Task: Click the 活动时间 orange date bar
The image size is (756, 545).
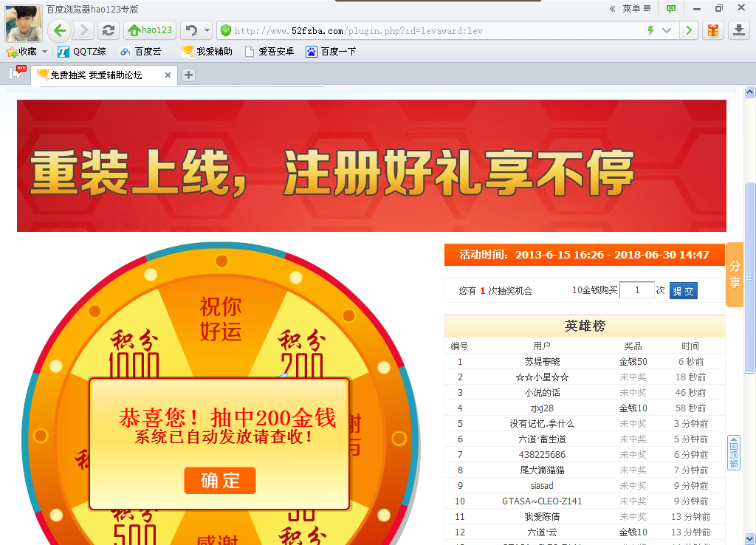Action: 585,255
